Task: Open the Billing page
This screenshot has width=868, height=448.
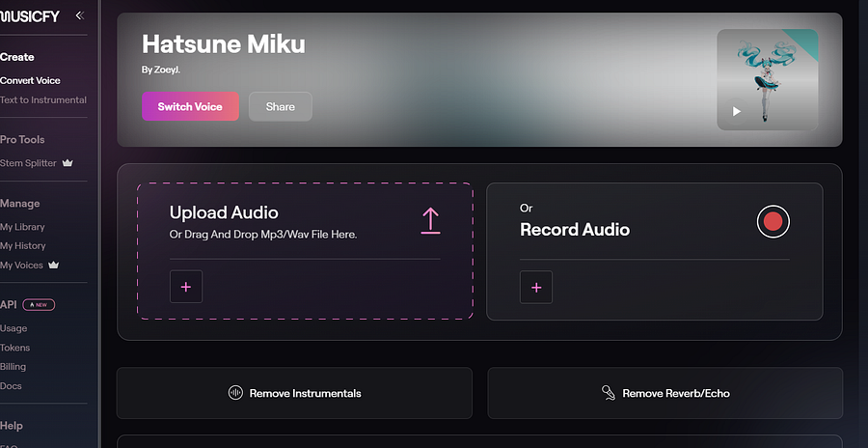Action: (14, 367)
